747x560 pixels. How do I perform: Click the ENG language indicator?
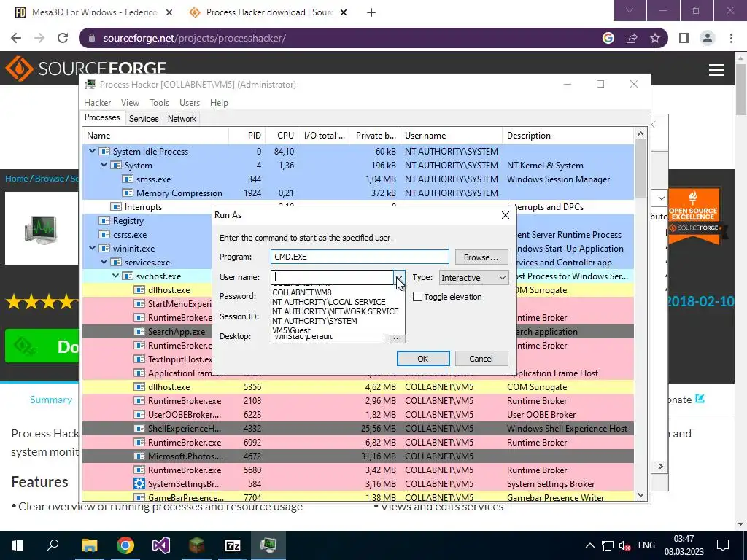click(x=646, y=545)
